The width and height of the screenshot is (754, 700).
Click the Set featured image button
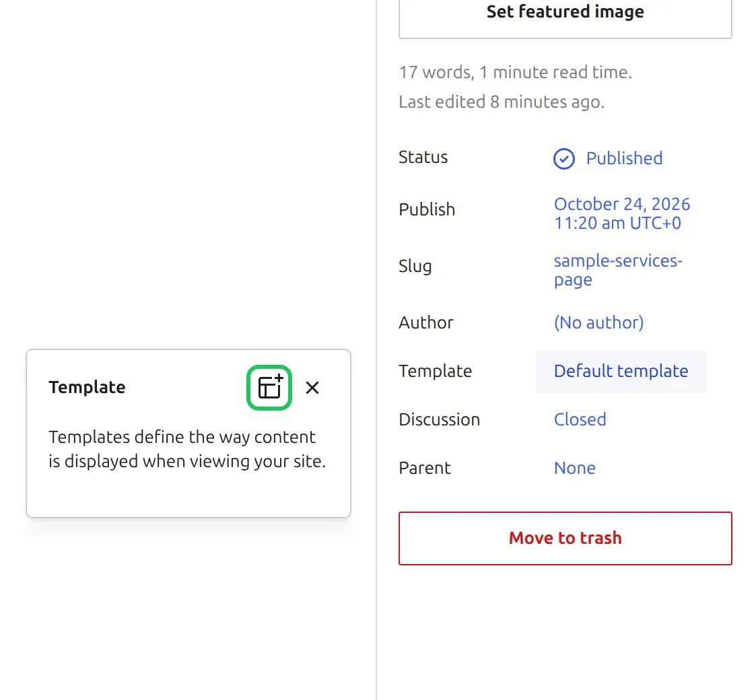click(x=565, y=12)
